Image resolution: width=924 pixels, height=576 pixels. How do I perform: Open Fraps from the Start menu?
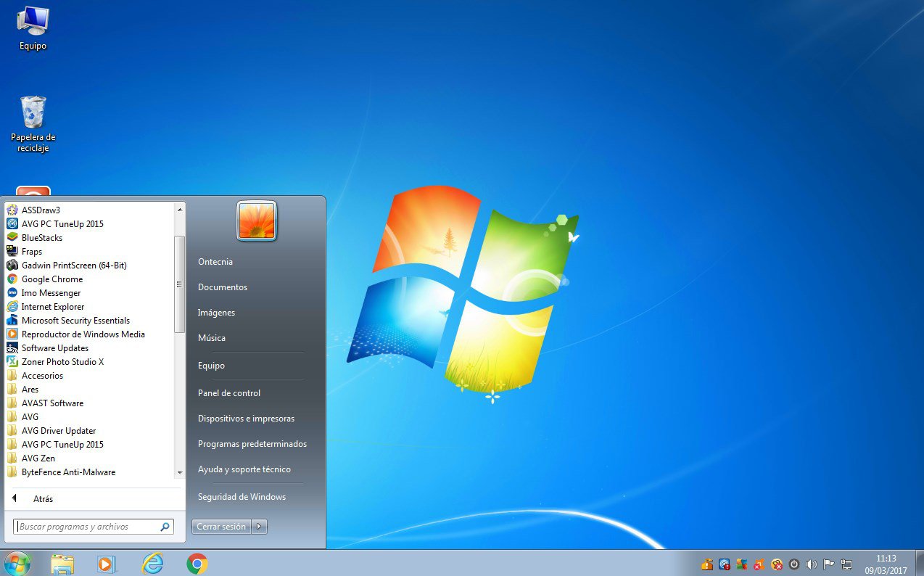pyautogui.click(x=32, y=251)
